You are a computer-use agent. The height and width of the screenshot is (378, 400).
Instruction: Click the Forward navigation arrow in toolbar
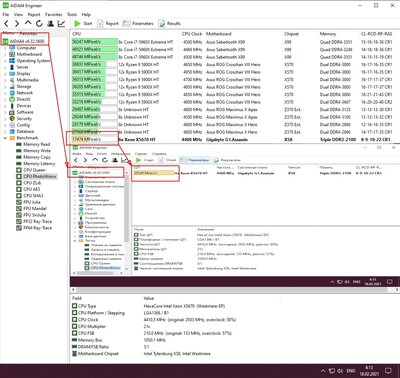(x=17, y=23)
